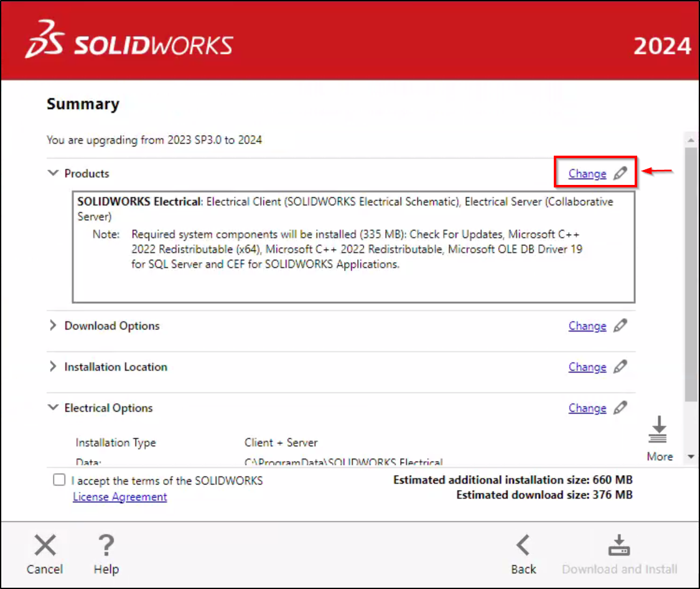Click 'Estimated additional installation size: 660 MB'

point(513,479)
